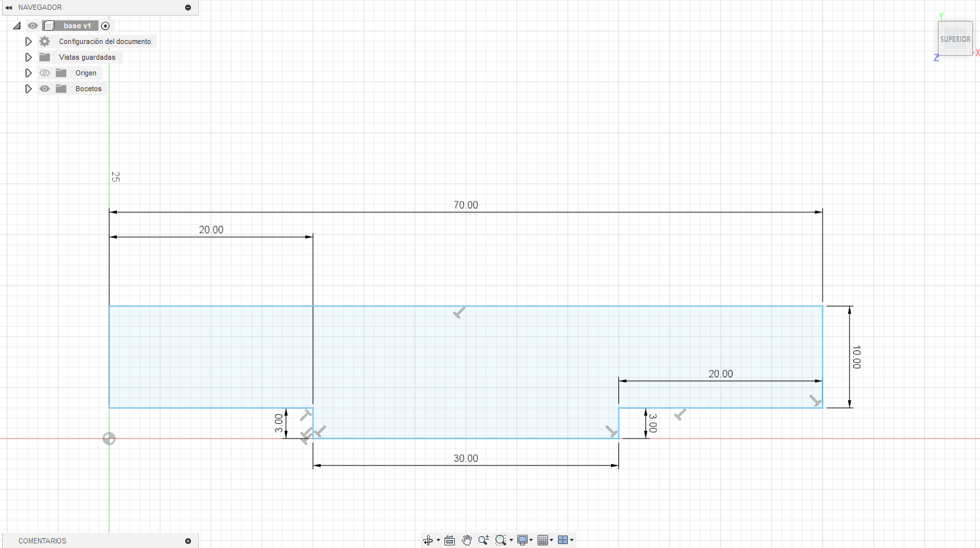The height and width of the screenshot is (548, 980).
Task: Select the Bocetos tree item
Action: [x=89, y=89]
